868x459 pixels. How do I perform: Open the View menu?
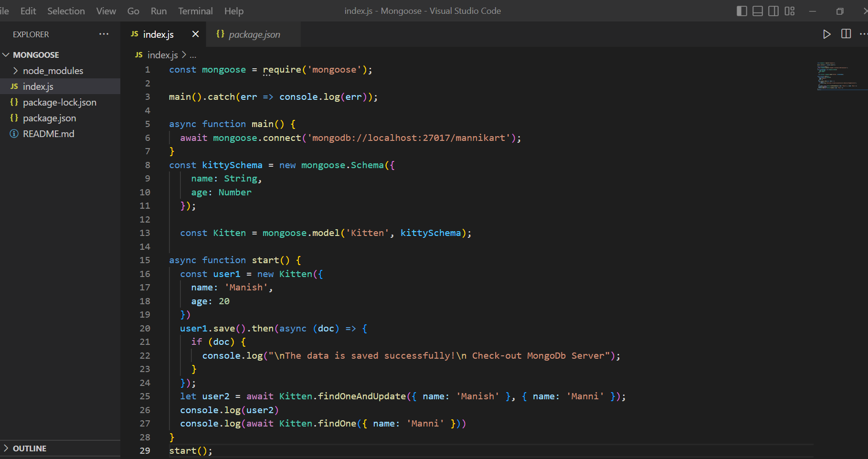[x=106, y=11]
